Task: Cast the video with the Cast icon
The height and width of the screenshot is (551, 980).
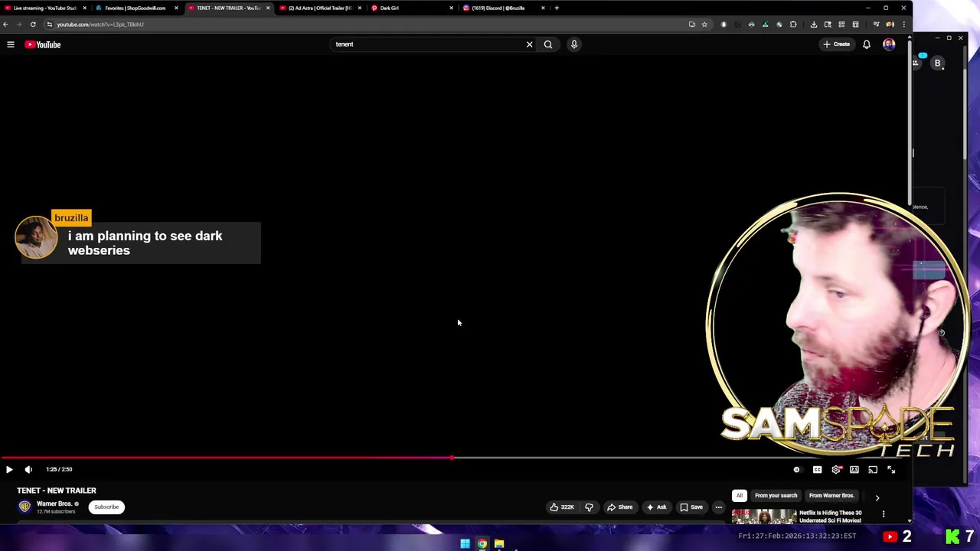Action: [873, 470]
